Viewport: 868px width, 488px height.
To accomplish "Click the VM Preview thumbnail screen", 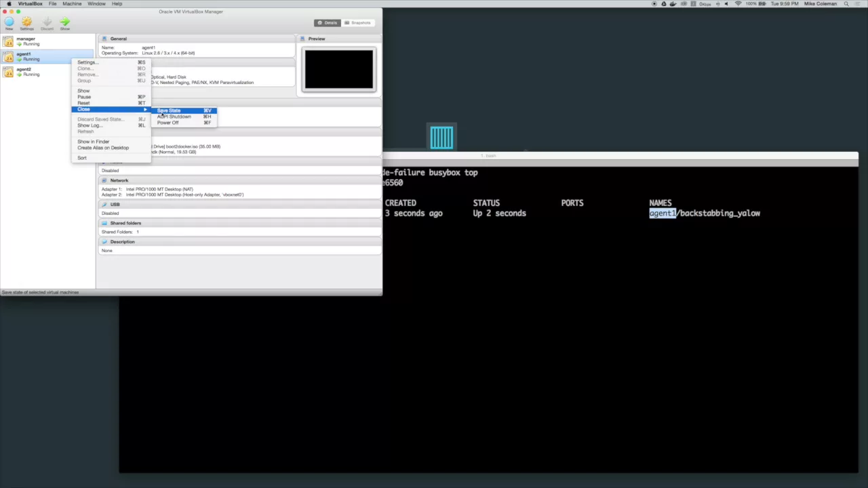I will (339, 69).
